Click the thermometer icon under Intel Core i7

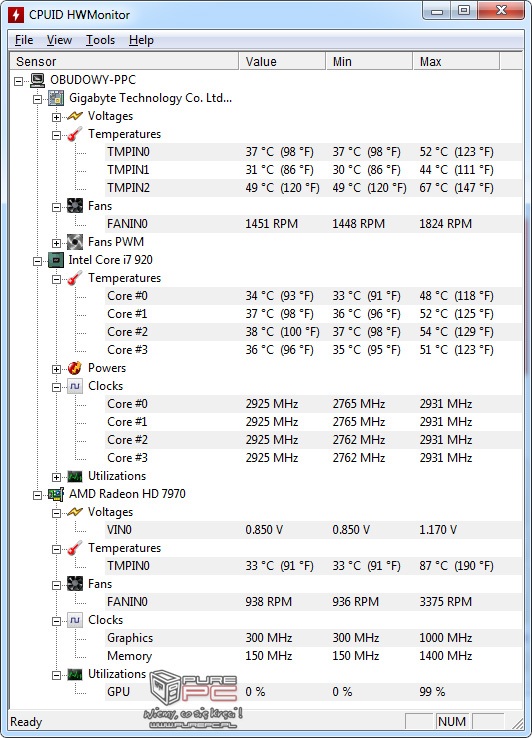click(x=75, y=278)
